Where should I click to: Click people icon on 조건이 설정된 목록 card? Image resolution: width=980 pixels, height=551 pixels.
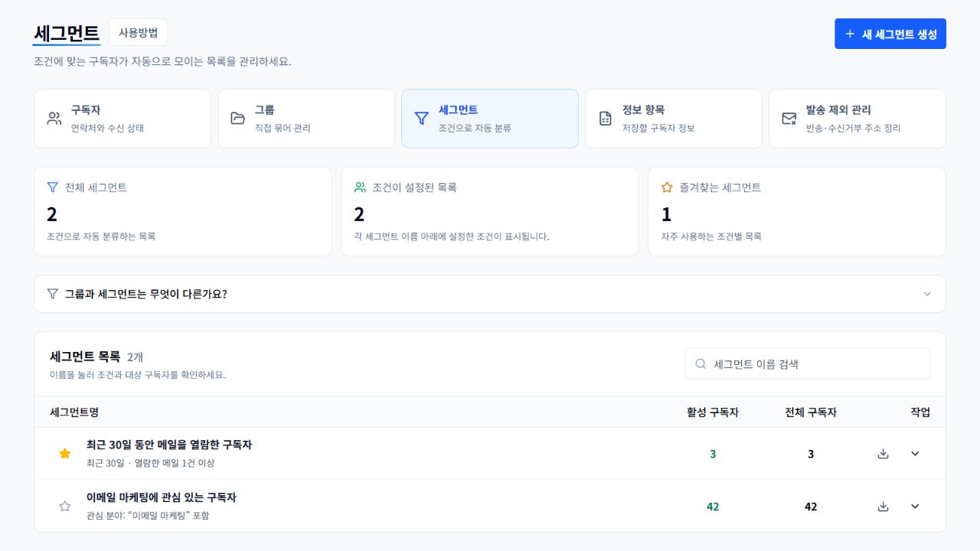(x=360, y=187)
